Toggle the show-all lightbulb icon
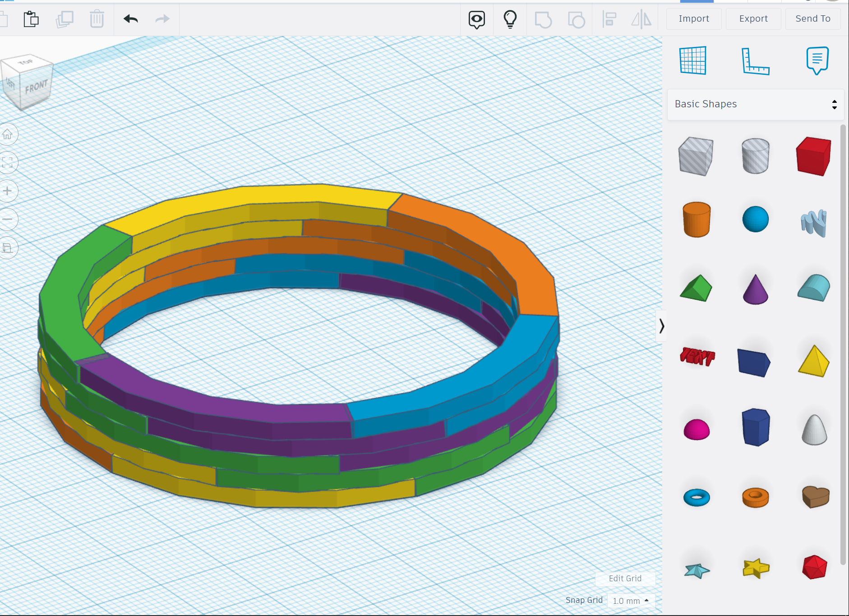 tap(510, 19)
